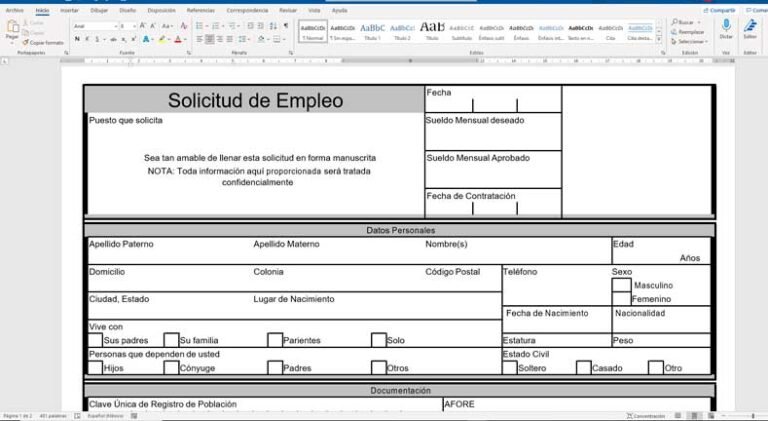Align text right
The height and width of the screenshot is (421, 768).
220,39
